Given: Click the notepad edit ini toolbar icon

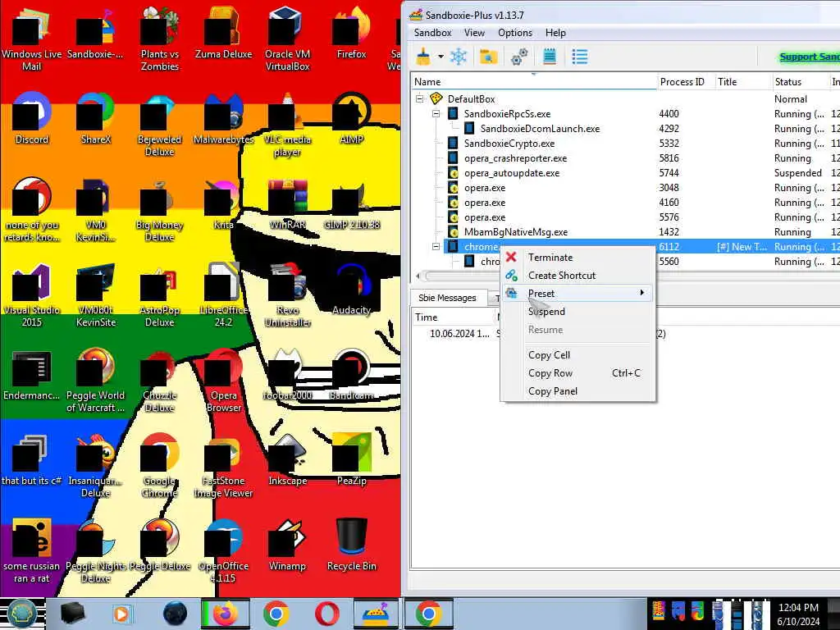Looking at the screenshot, I should 550,57.
